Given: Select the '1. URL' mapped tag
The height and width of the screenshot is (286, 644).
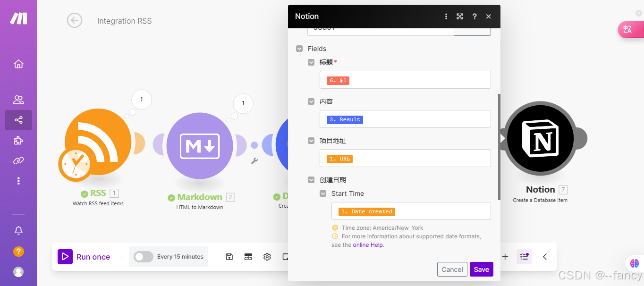Looking at the screenshot, I should point(340,159).
